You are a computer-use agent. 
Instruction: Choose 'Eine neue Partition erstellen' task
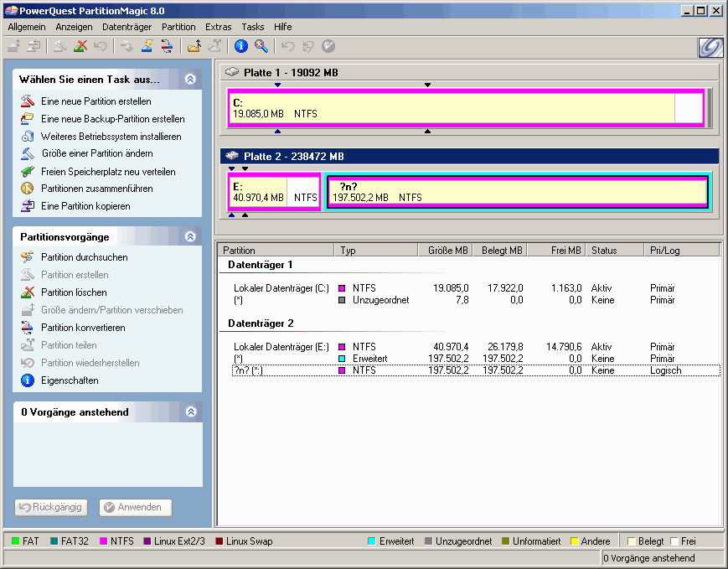coord(96,101)
